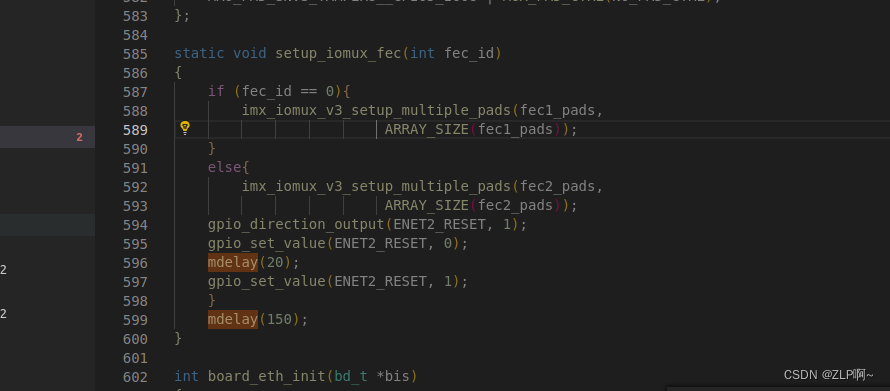The width and height of the screenshot is (890, 391).
Task: Click line number 602 in the gutter
Action: click(135, 377)
